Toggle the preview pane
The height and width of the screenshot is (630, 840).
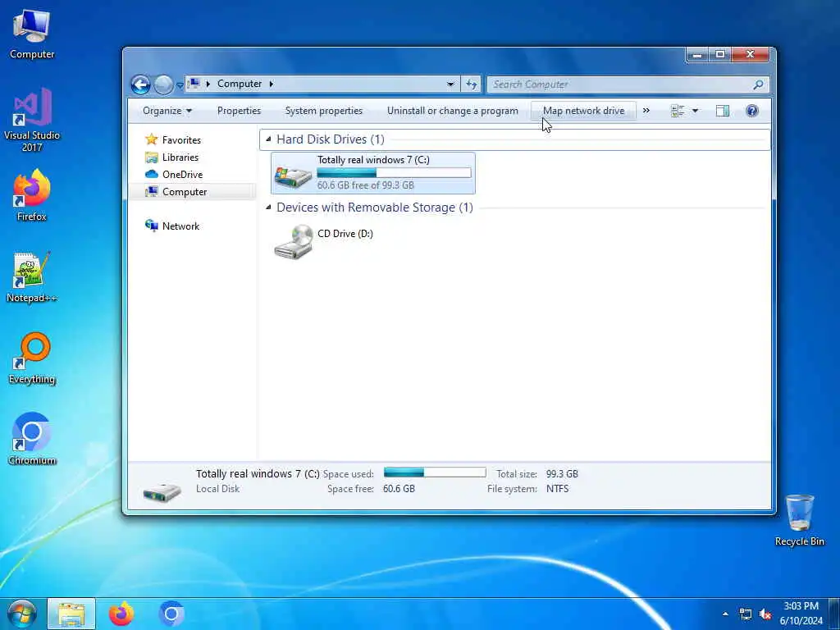pos(722,111)
